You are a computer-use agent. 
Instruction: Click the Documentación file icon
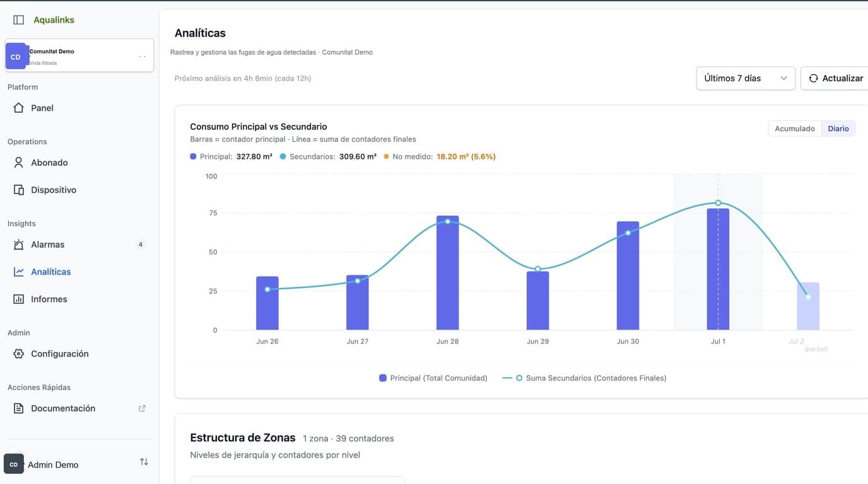[x=18, y=408]
